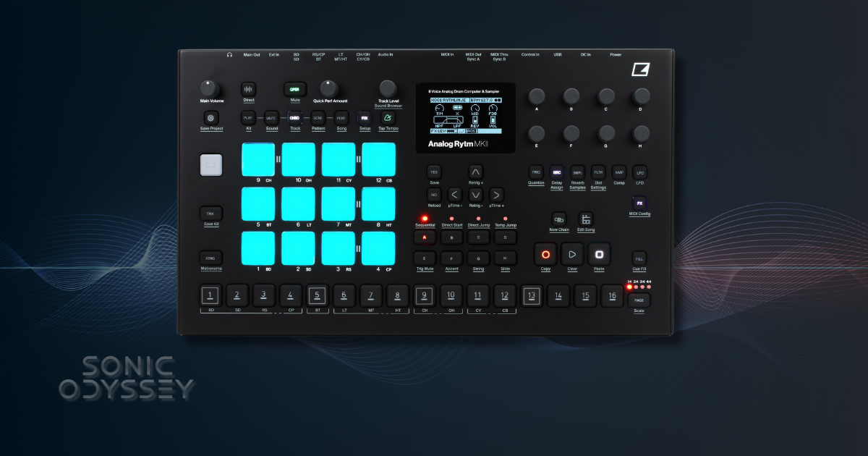Image resolution: width=868 pixels, height=456 pixels.
Task: Select bank C Direct Jump button
Action: point(478,237)
